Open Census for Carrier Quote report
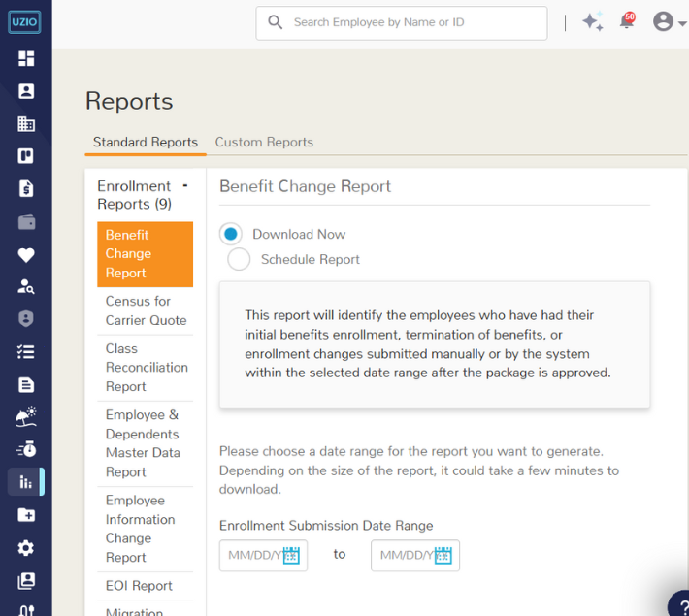The width and height of the screenshot is (689, 616). 145,310
